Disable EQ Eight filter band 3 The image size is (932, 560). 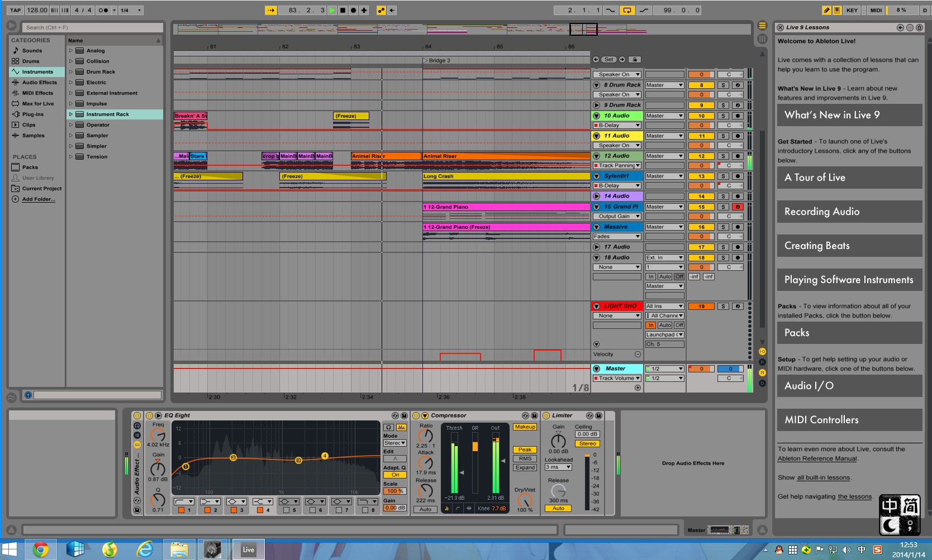click(234, 510)
